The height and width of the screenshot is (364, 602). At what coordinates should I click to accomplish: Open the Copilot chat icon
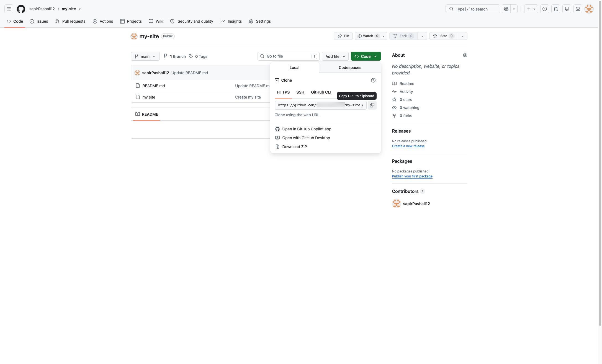pyautogui.click(x=506, y=9)
